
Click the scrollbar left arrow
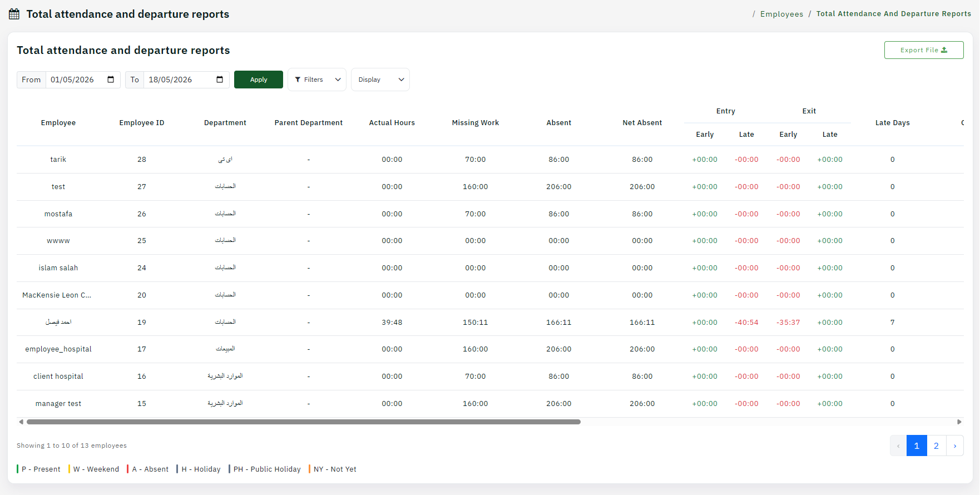tap(21, 422)
